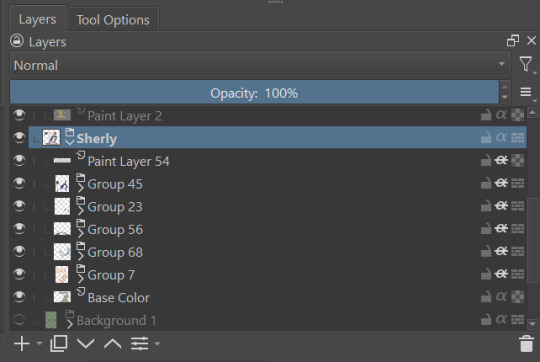This screenshot has height=362, width=540.
Task: Click the layer list scroll up arrow
Action: click(532, 112)
